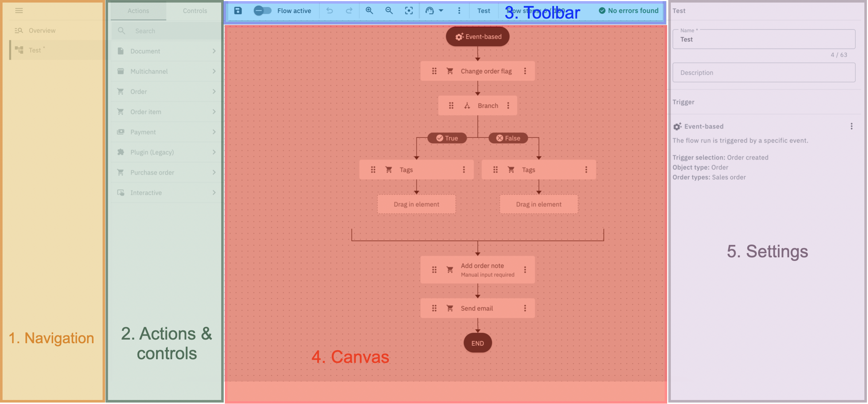The height and width of the screenshot is (404, 868).
Task: Expand the Order item actions category
Action: point(167,112)
